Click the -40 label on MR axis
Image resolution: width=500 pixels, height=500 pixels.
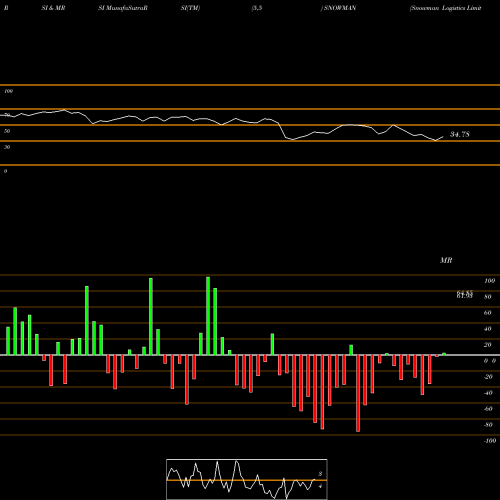point(488,393)
